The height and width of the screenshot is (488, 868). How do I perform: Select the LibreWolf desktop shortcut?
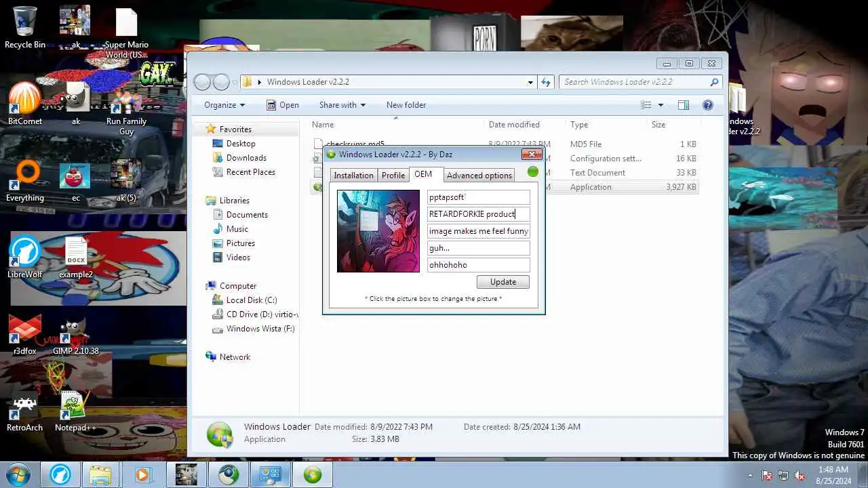point(25,256)
